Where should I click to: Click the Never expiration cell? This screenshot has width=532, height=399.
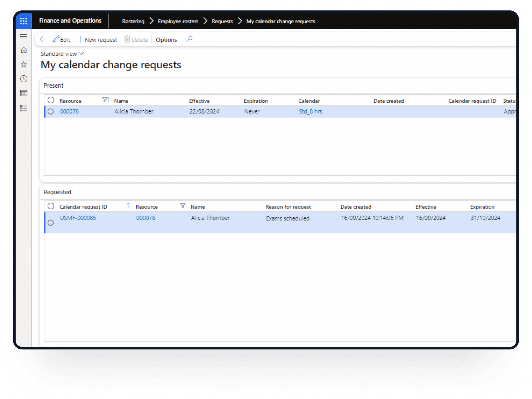pyautogui.click(x=252, y=111)
